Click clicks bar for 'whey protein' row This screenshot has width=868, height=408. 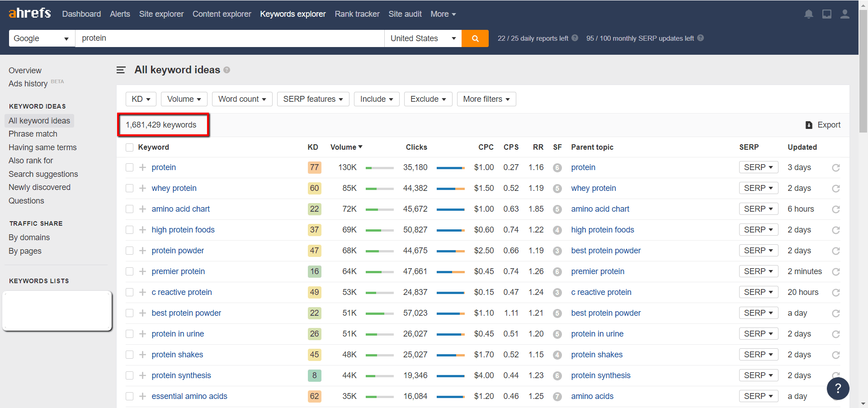pyautogui.click(x=450, y=189)
